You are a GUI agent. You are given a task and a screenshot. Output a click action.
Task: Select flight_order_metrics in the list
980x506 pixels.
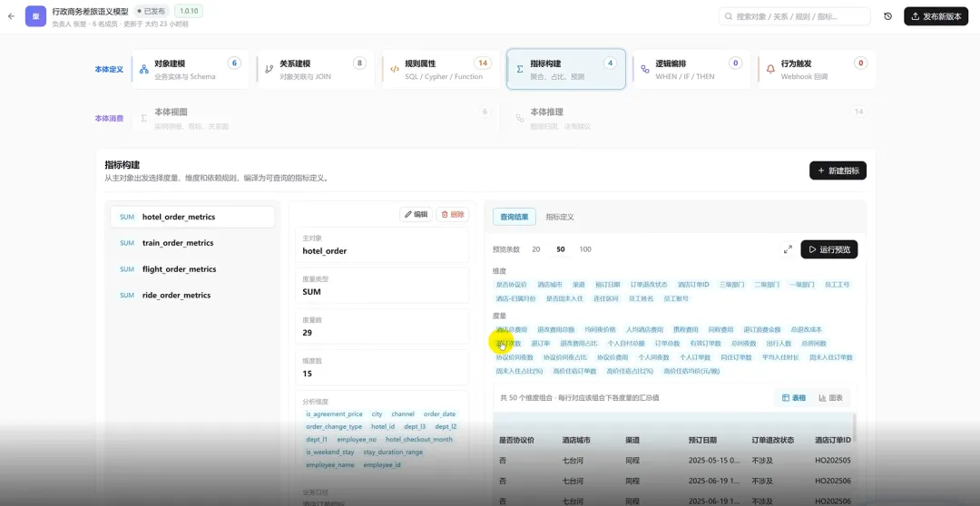[192, 269]
